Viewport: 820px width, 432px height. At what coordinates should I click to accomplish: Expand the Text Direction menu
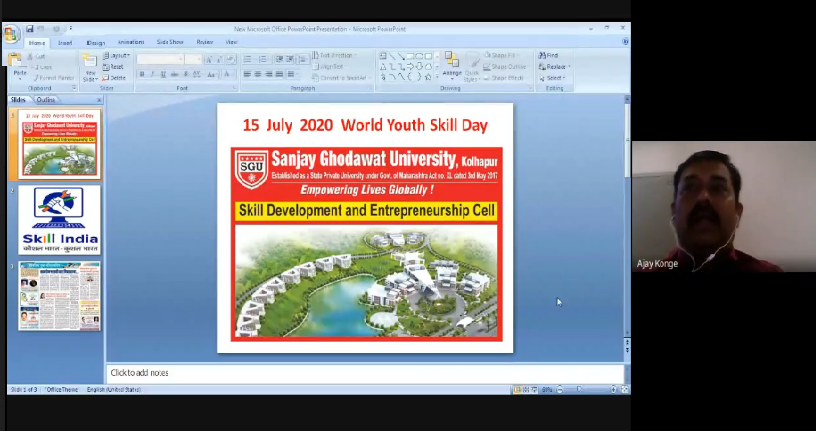[x=335, y=55]
